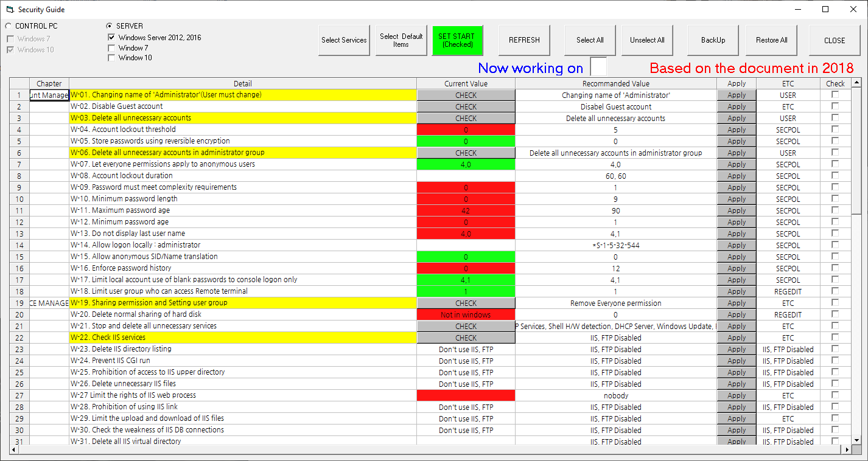Click the 'nobody' recommended value cell
868x461 pixels.
coord(616,395)
